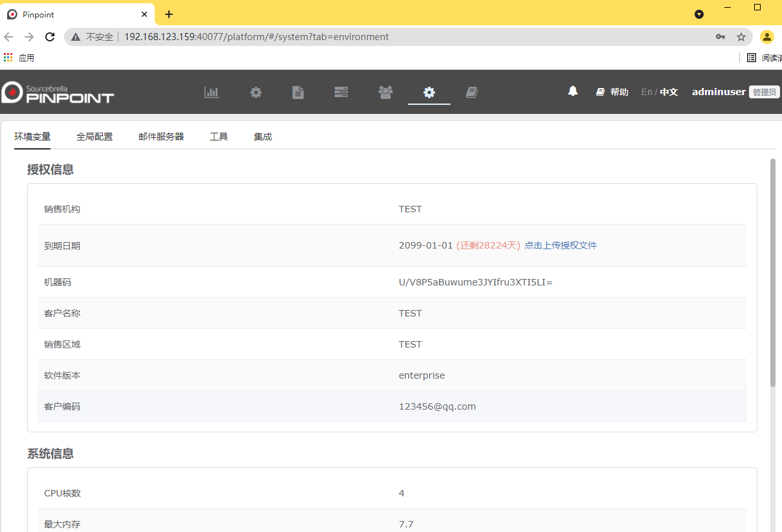Click the book icon in navbar
782x532 pixels.
pos(472,92)
